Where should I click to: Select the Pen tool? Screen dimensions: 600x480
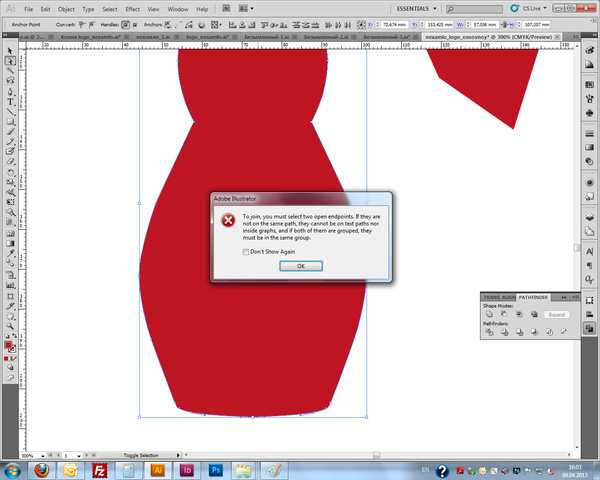[10, 91]
